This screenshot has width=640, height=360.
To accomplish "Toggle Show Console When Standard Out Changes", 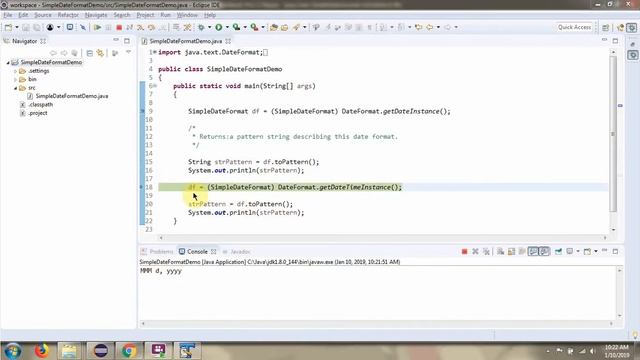I will click(533, 251).
